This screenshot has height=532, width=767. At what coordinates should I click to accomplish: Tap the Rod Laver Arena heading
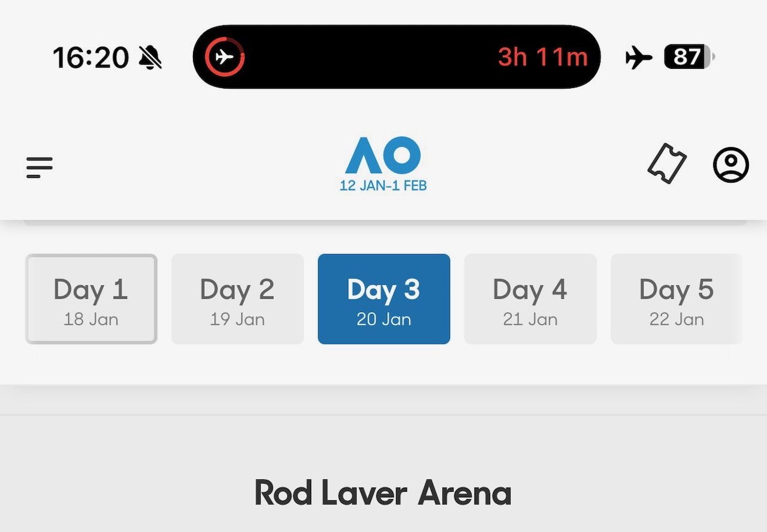383,493
